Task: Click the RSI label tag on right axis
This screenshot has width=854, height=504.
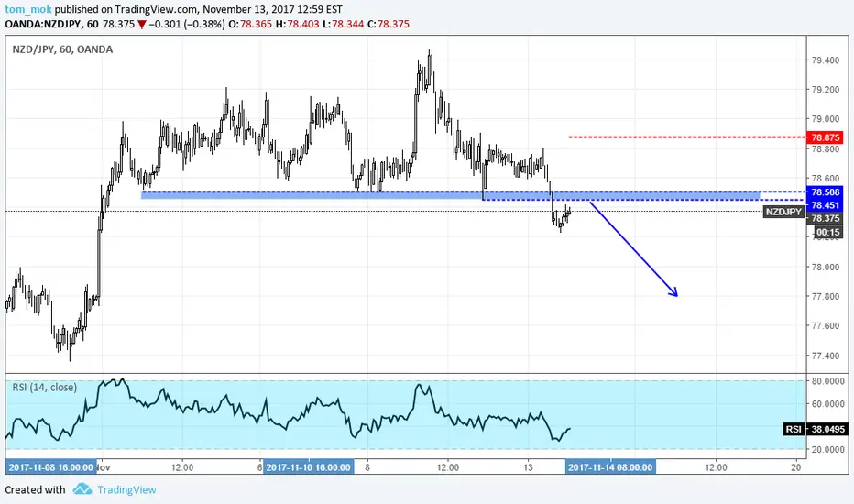Action: click(794, 430)
